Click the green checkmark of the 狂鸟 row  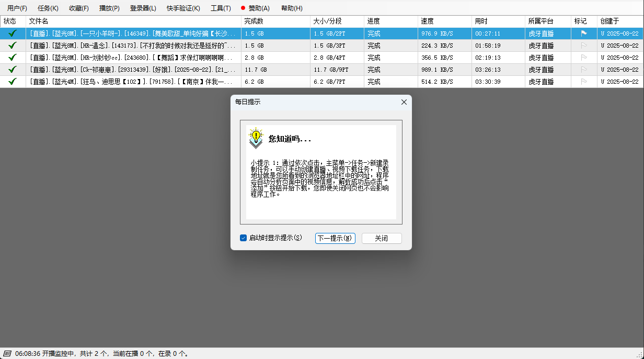(13, 82)
